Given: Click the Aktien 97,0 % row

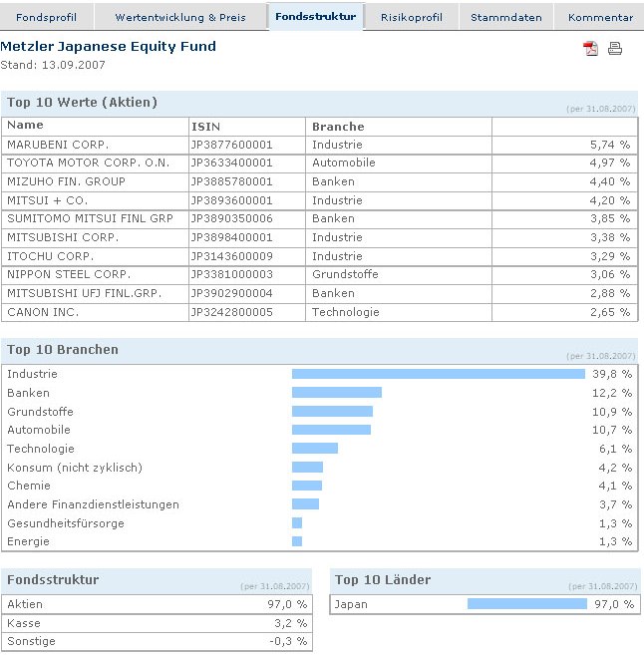Looking at the screenshot, I should [x=158, y=604].
